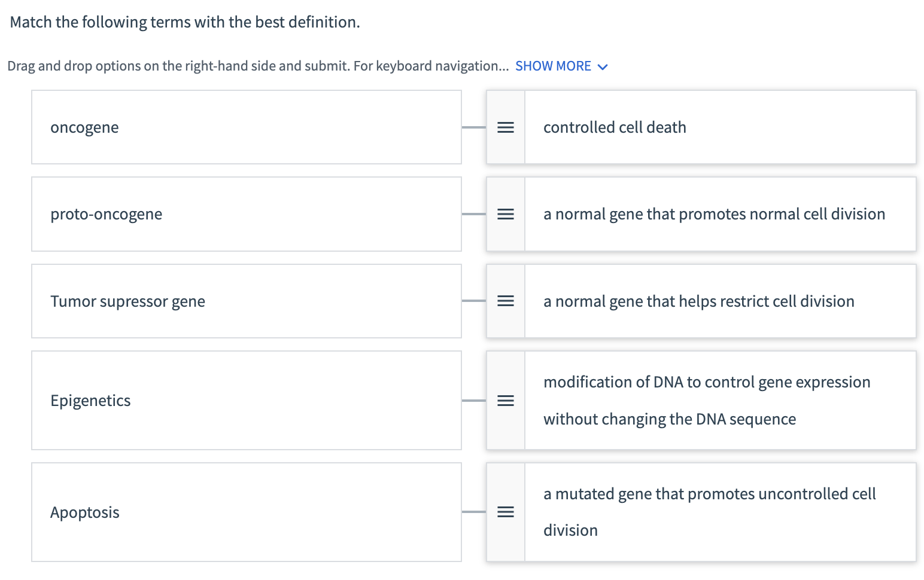The width and height of the screenshot is (924, 580).
Task: Select the 'oncogene' term box
Action: tap(246, 127)
